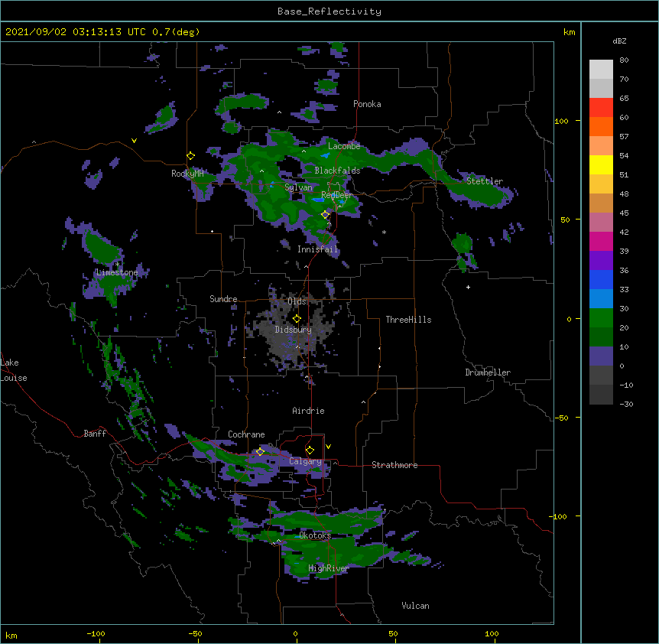Click the dBZ legend heading

(619, 41)
